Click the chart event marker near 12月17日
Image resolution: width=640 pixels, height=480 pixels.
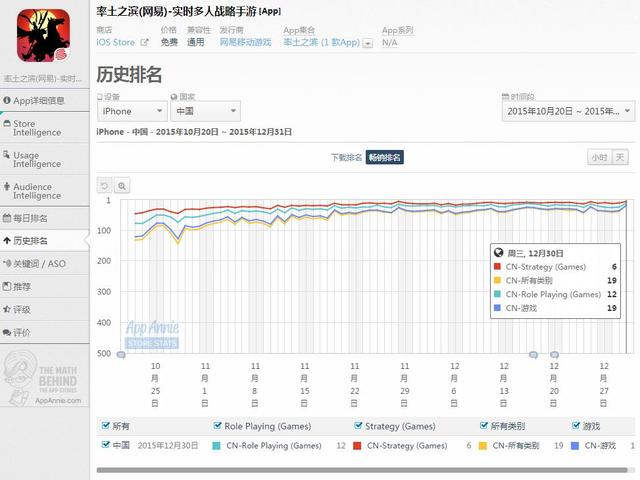coord(533,355)
